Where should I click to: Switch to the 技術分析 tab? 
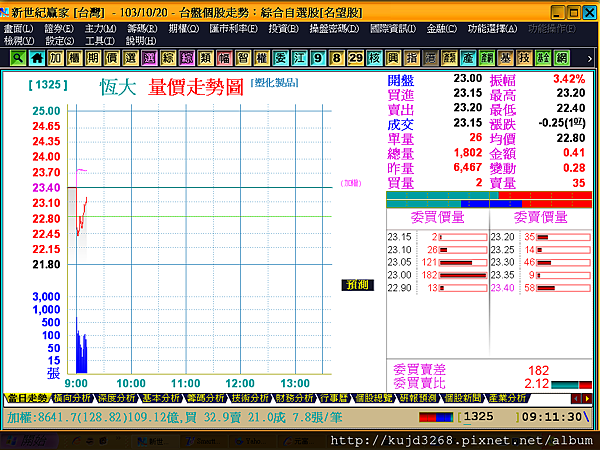[250, 398]
